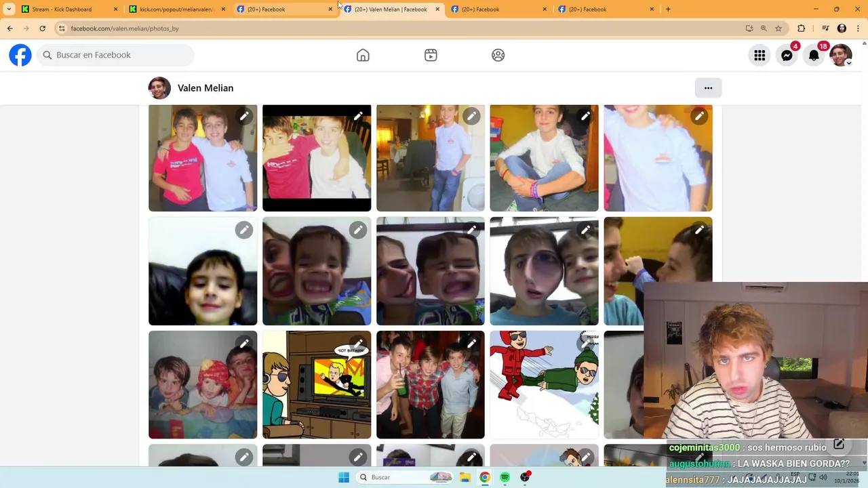Viewport: 868px width, 488px height.
Task: Edit the black-bordered photo of two hugging boys
Action: [x=358, y=117]
